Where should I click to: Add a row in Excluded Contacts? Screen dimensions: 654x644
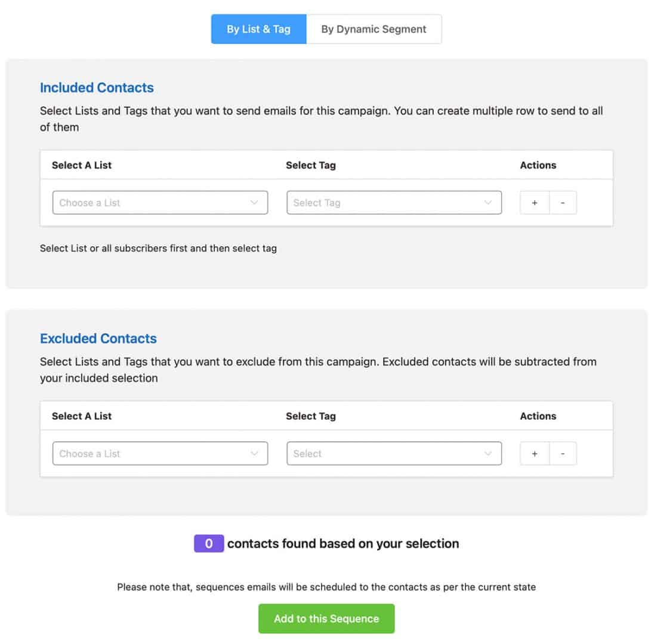point(534,454)
